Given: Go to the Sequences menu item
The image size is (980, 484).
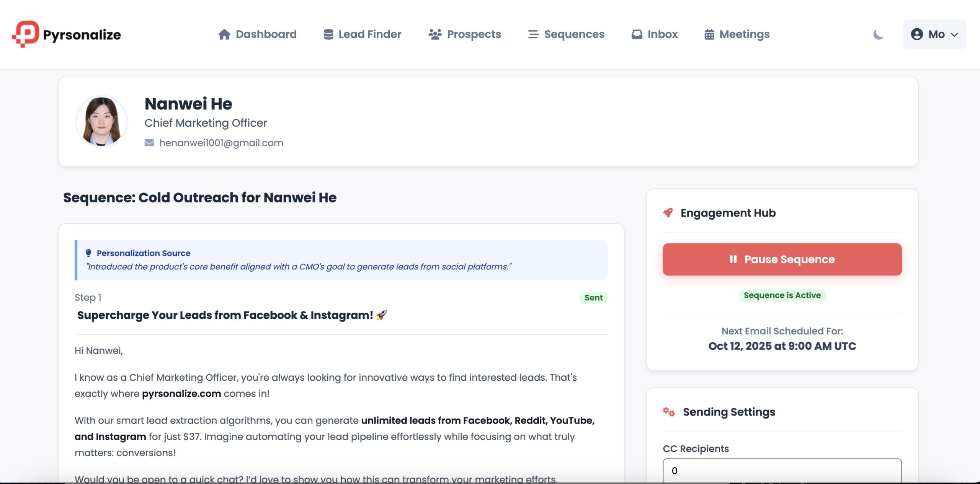Looking at the screenshot, I should click(x=574, y=34).
